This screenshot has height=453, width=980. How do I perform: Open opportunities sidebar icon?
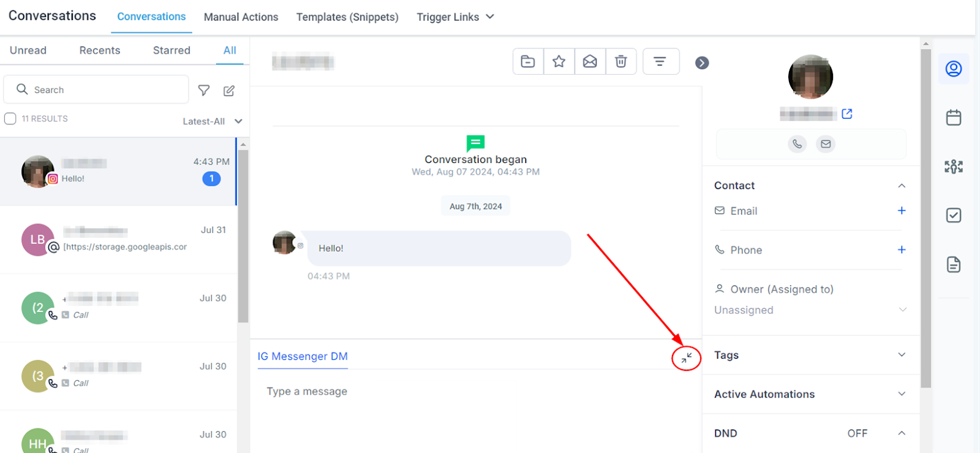[954, 166]
